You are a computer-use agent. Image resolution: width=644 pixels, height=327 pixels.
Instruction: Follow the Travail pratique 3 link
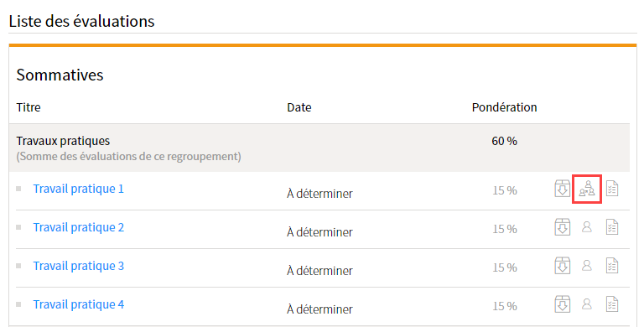[x=79, y=266]
